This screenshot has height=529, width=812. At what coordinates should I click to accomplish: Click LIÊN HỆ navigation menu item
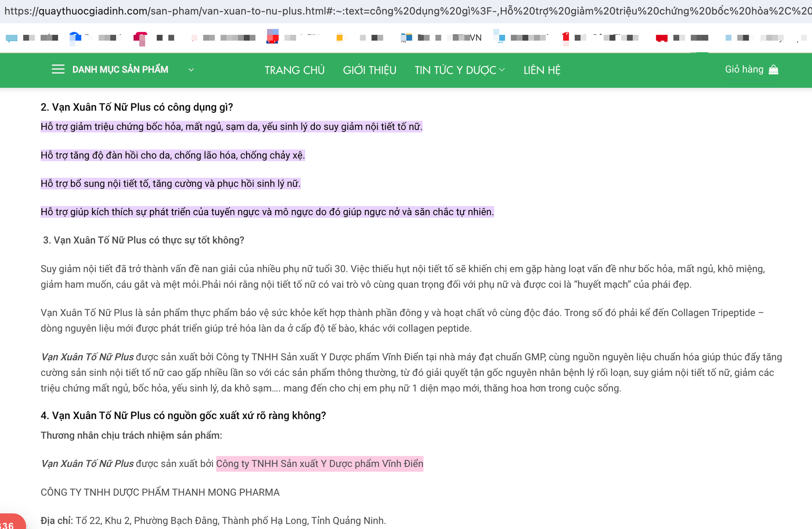click(x=543, y=69)
